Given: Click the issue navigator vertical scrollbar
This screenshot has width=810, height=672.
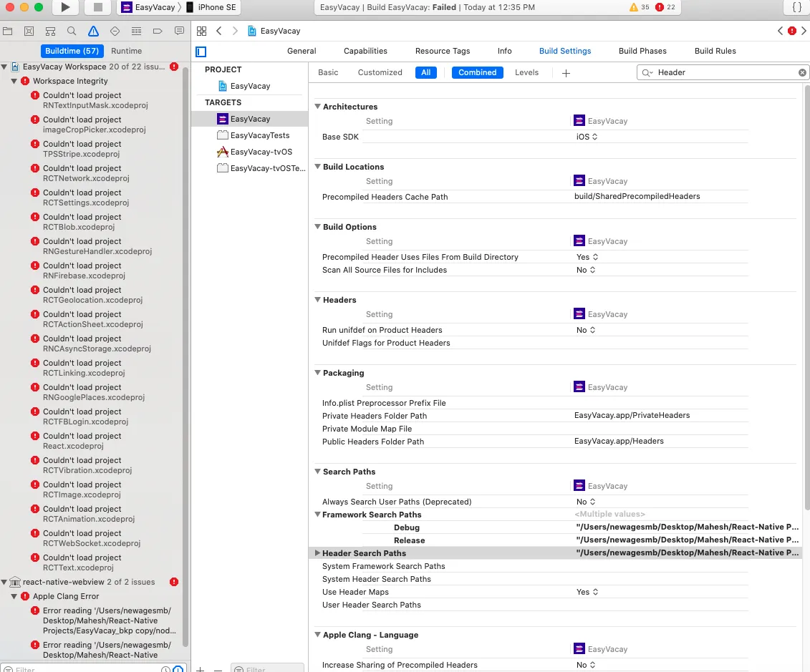Looking at the screenshot, I should pyautogui.click(x=186, y=356).
